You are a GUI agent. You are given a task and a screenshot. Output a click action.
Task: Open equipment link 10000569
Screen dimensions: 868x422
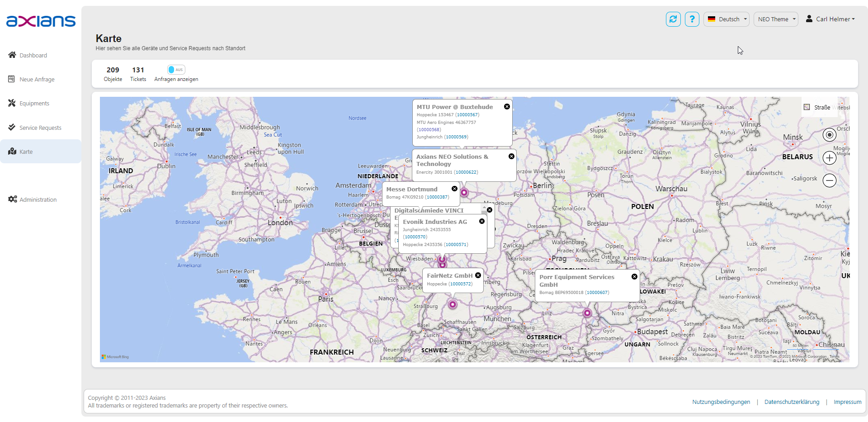tap(456, 137)
